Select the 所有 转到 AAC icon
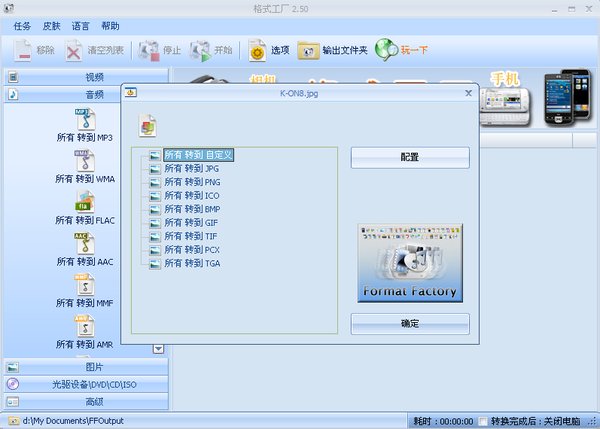 85,243
